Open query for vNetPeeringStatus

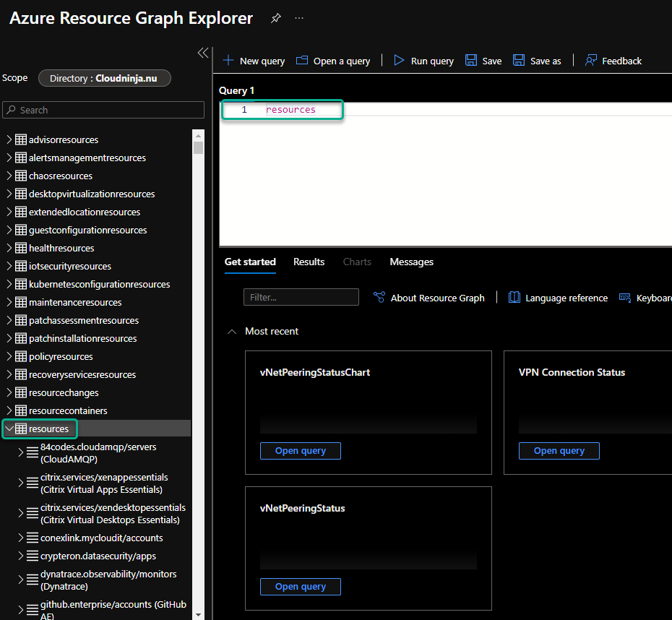301,587
